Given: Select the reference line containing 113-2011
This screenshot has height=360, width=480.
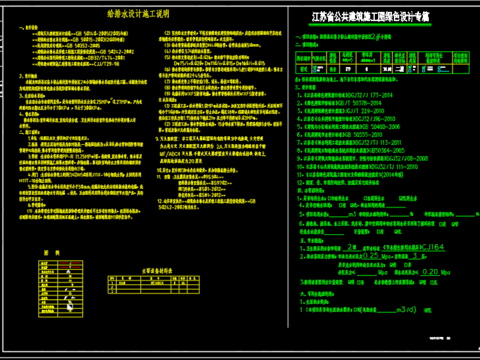Looking at the screenshot, I should click(349, 143).
